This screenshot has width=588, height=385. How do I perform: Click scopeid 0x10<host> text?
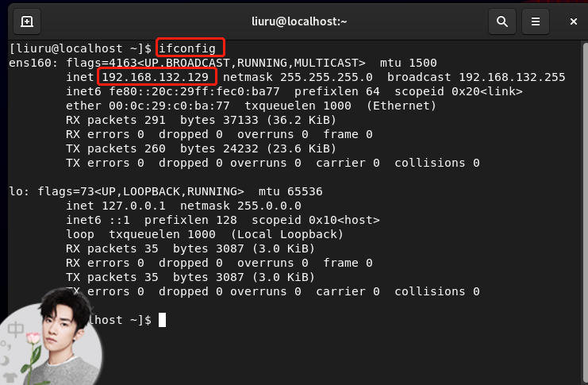point(316,220)
